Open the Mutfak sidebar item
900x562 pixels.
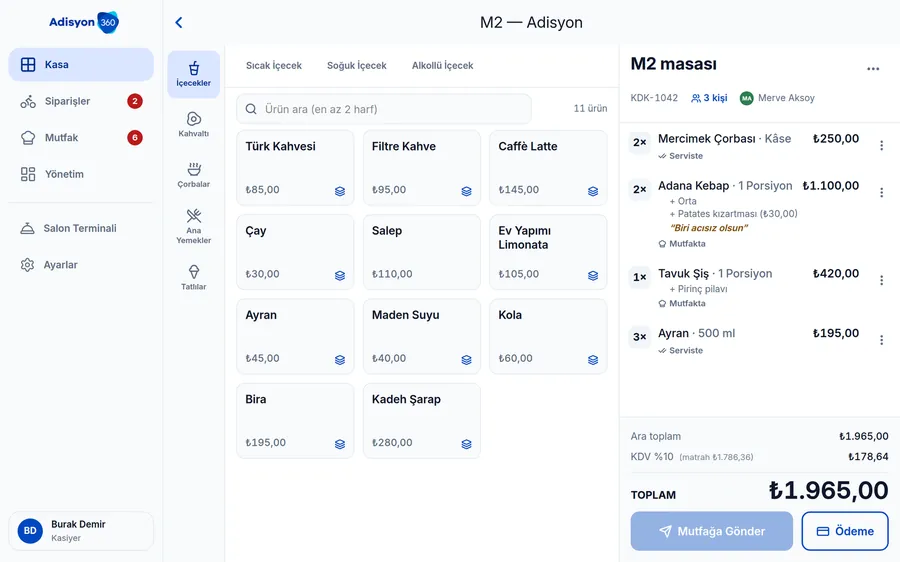click(x=81, y=138)
